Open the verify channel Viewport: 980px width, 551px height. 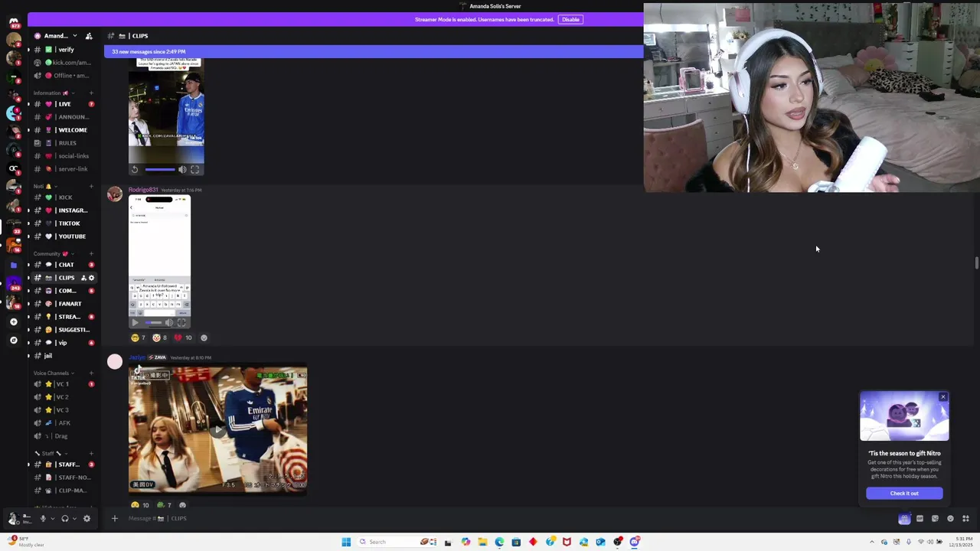tap(63, 50)
